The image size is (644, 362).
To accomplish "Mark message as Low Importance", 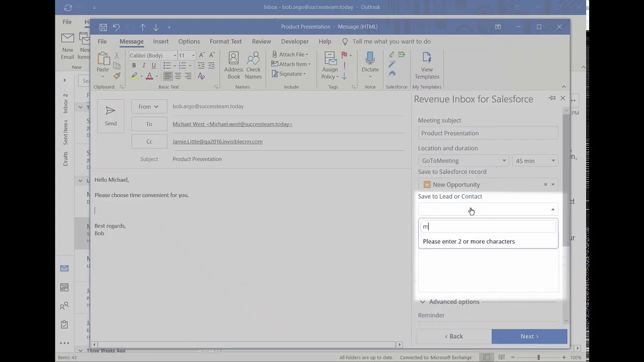I will point(344,76).
